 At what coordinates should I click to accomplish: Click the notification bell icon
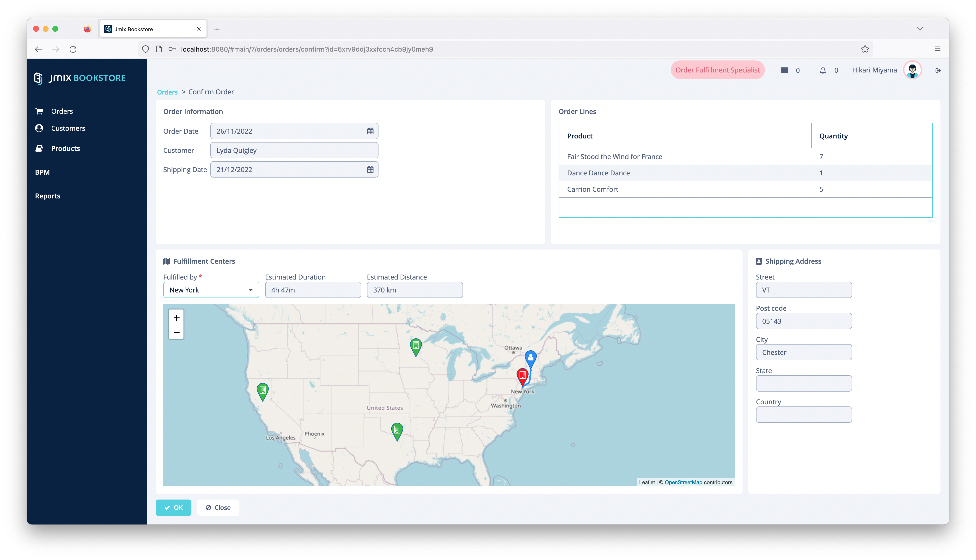[823, 70]
